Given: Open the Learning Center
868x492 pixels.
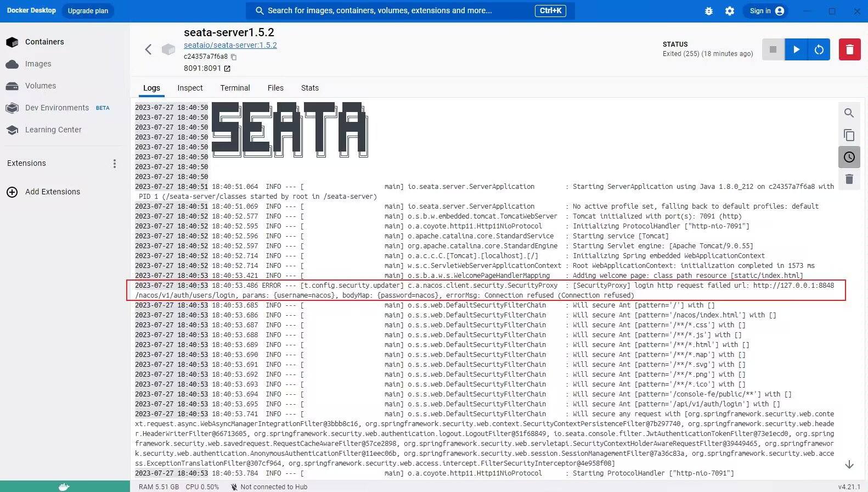Looking at the screenshot, I should pos(53,130).
